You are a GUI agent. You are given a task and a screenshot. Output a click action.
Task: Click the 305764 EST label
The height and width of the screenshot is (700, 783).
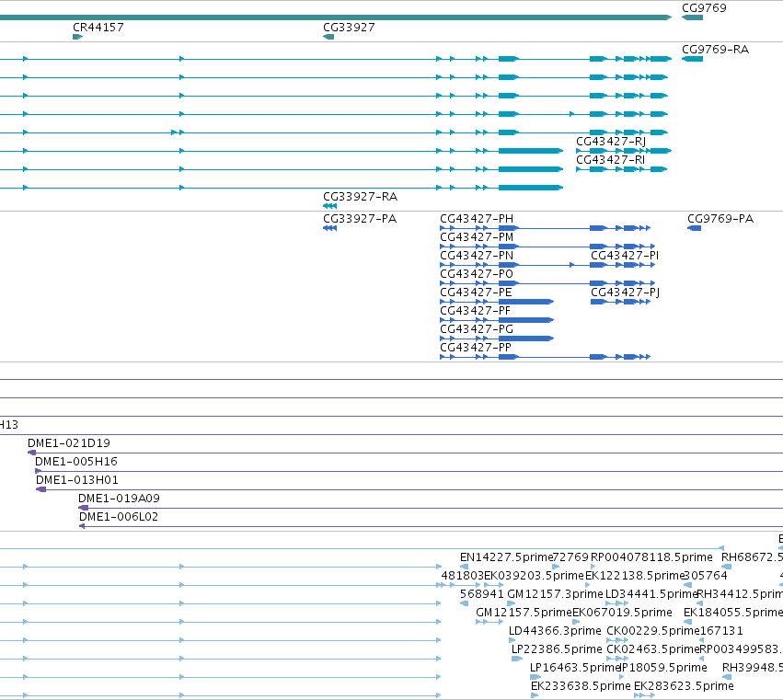click(706, 576)
